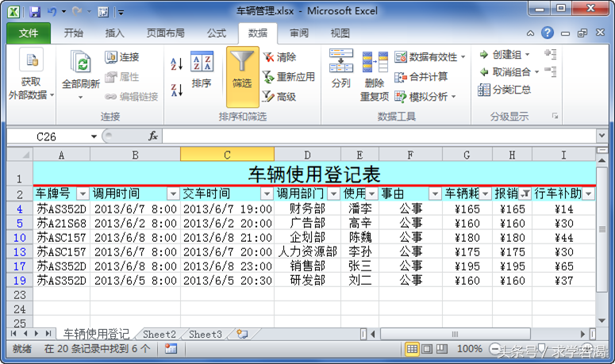
Task: Open Data Validation (数据有效性)
Action: click(430, 57)
